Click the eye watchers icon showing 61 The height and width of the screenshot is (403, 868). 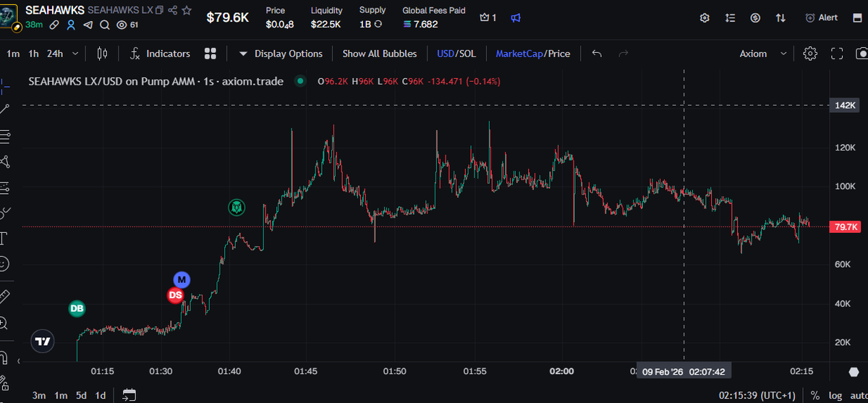(x=122, y=25)
